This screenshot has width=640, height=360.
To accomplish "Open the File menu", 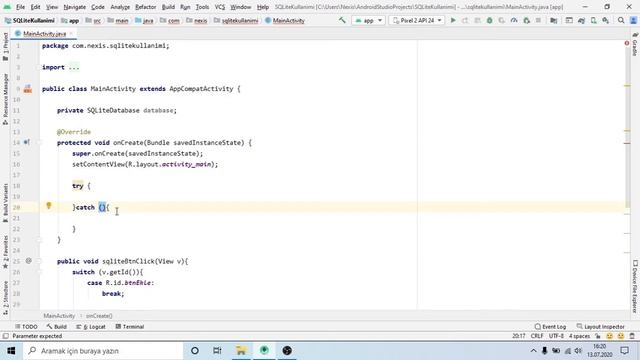I will tap(20, 7).
